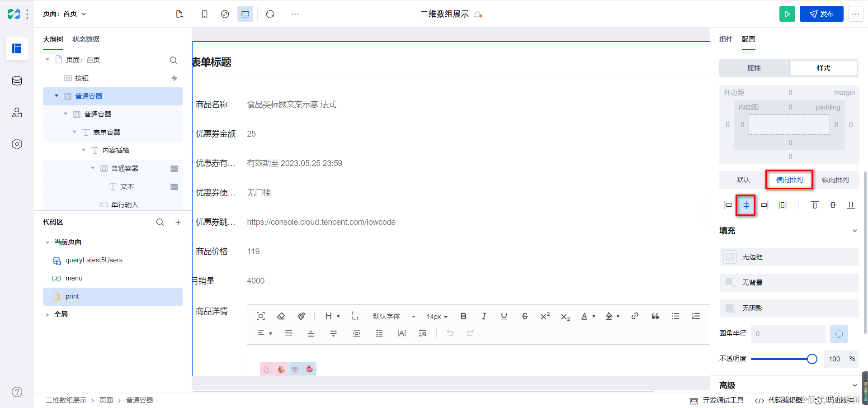This screenshot has height=408, width=868.
Task: Switch to the 样式 tab
Action: point(823,68)
